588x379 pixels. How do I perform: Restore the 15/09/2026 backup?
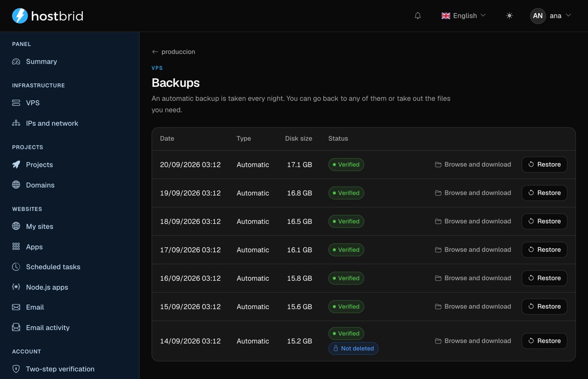(544, 307)
